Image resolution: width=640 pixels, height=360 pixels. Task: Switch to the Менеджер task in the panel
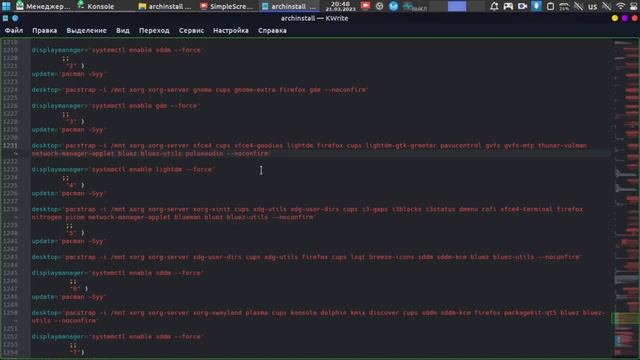tap(43, 6)
